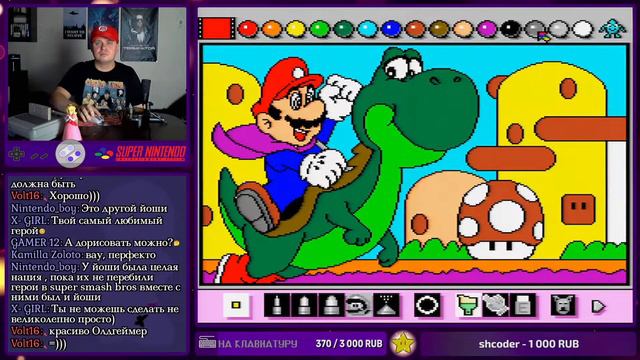Viewport: 640px width, 360px height.
Task: Pick the dark green color ball
Action: pyautogui.click(x=344, y=29)
